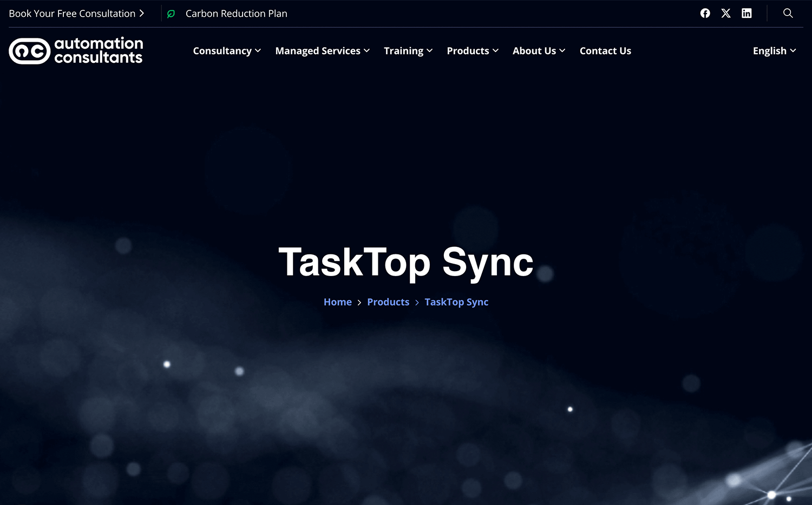Image resolution: width=812 pixels, height=505 pixels.
Task: Click the TaskTop Sync page heading
Action: point(406,263)
